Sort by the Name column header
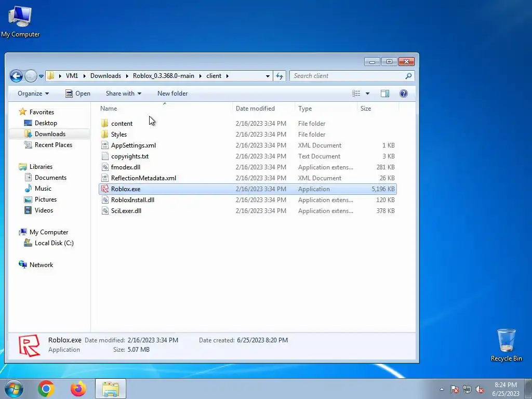The width and height of the screenshot is (532, 399). pyautogui.click(x=109, y=109)
